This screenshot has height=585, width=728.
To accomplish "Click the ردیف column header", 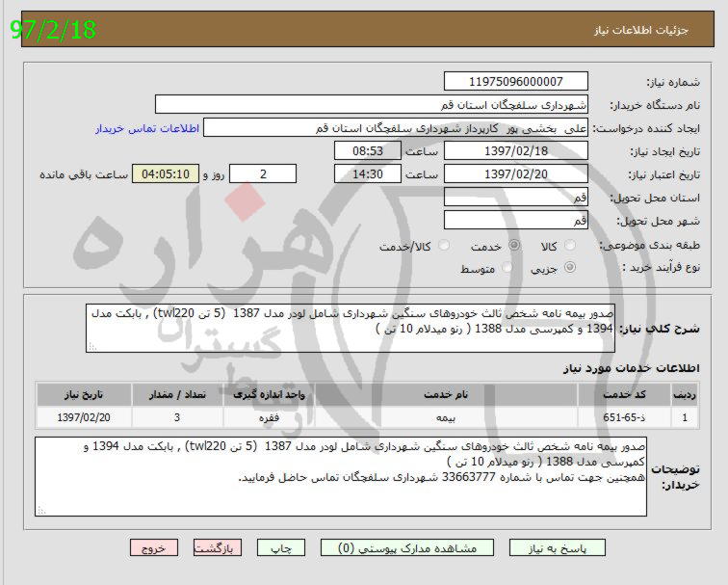I will (x=685, y=394).
